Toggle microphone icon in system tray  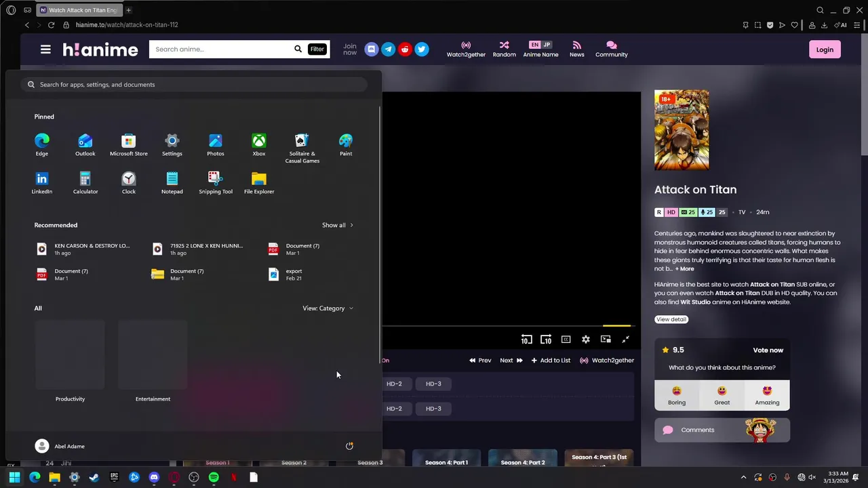click(x=787, y=477)
